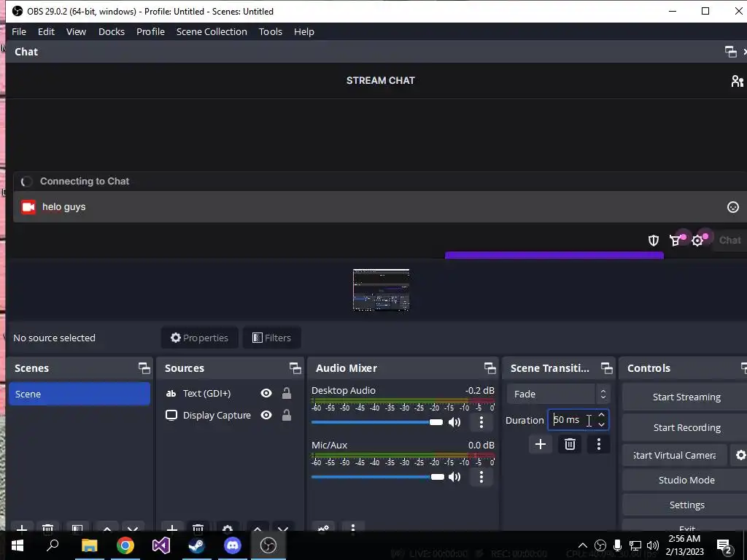Increase the transition duration with up arrow
The width and height of the screenshot is (747, 560).
(602, 415)
